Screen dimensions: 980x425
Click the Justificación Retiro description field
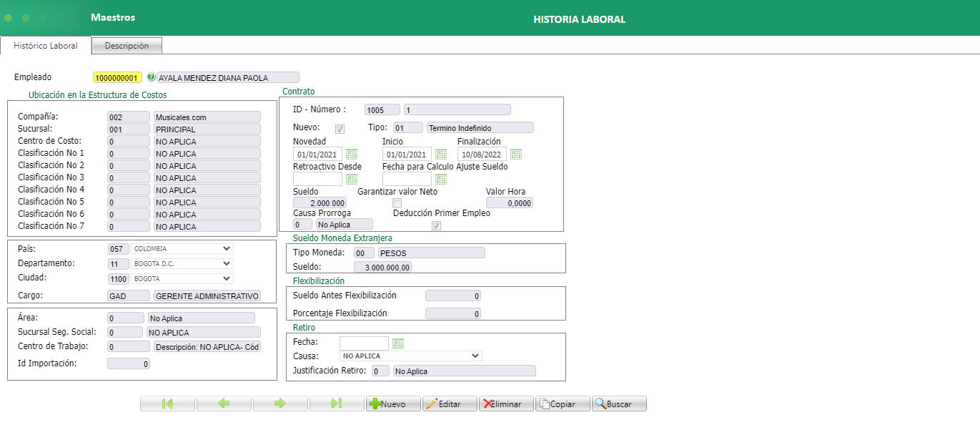coord(465,371)
